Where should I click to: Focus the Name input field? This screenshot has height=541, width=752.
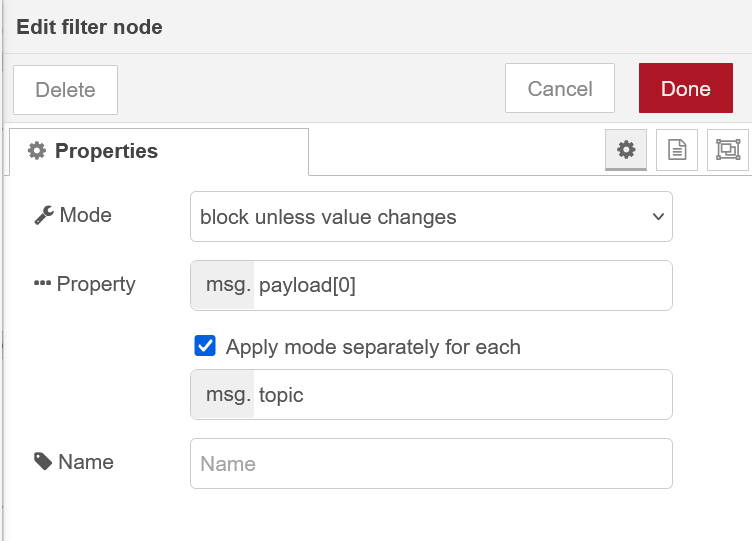coord(430,464)
